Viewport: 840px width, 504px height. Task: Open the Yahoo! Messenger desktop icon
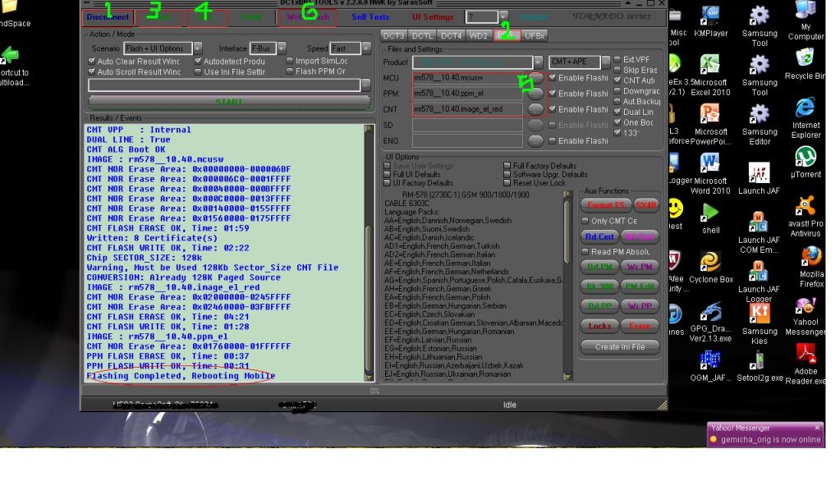pos(806,316)
